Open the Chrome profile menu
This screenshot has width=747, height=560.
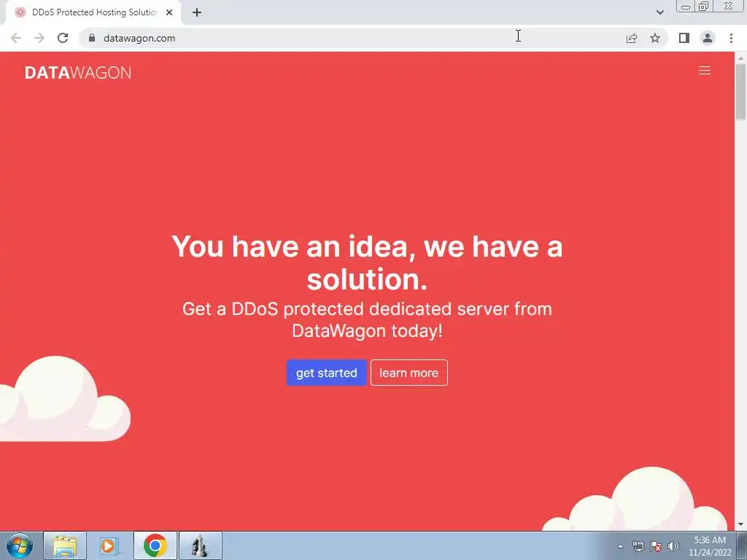(708, 38)
